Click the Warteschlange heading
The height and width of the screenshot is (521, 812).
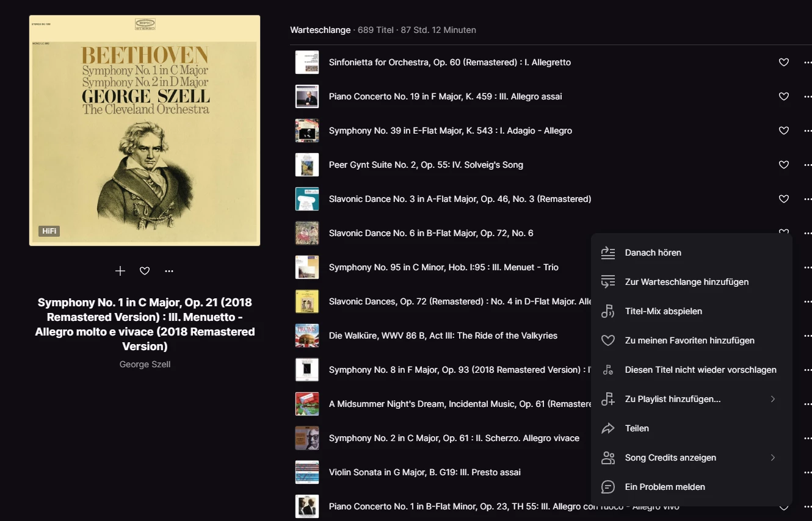click(321, 30)
